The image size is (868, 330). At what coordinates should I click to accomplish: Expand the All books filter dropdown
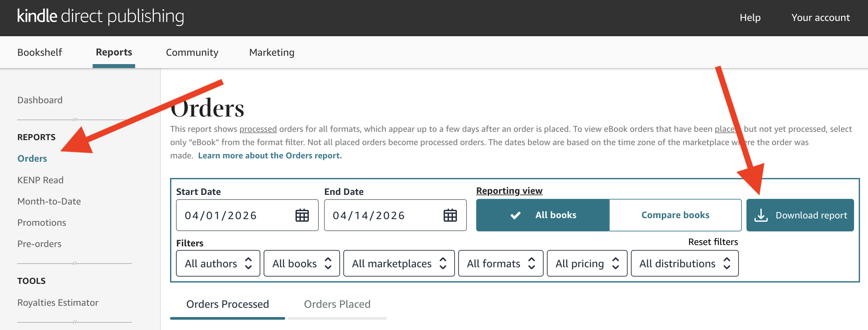tap(302, 263)
